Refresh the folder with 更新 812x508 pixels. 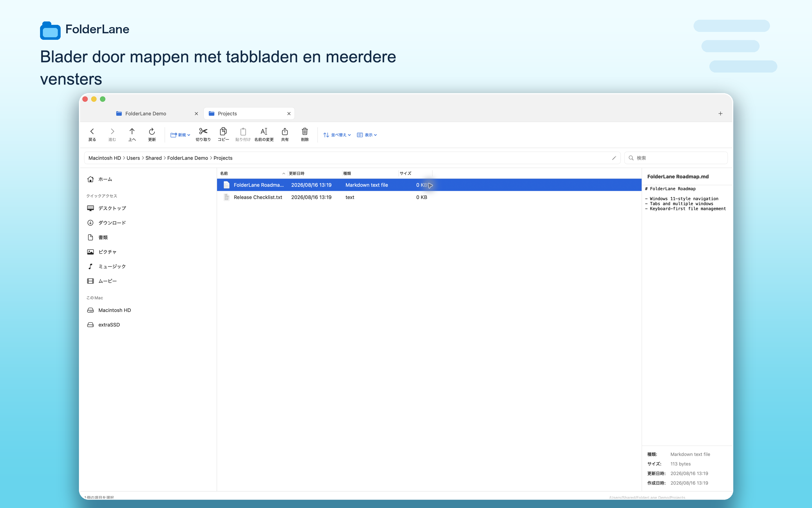point(152,134)
